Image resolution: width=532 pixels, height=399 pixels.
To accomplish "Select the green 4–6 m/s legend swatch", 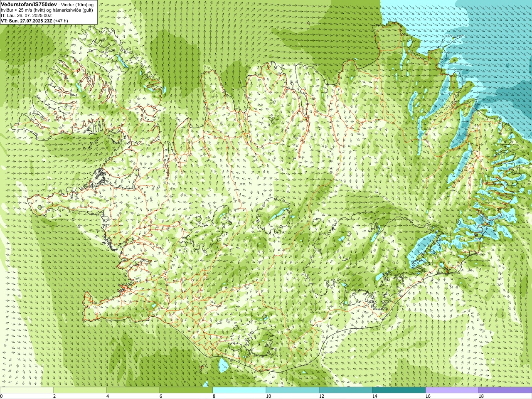I will tap(133, 390).
